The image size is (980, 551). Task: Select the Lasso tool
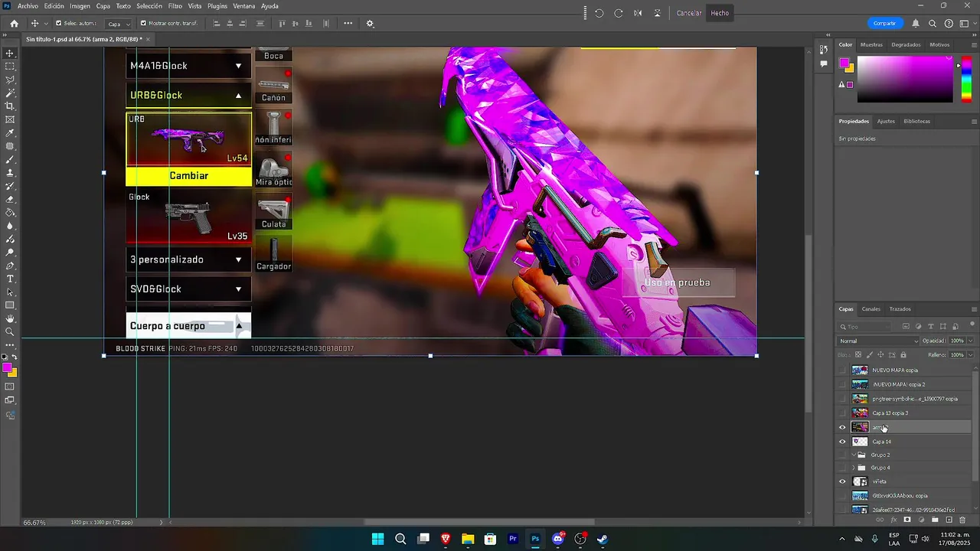10,80
